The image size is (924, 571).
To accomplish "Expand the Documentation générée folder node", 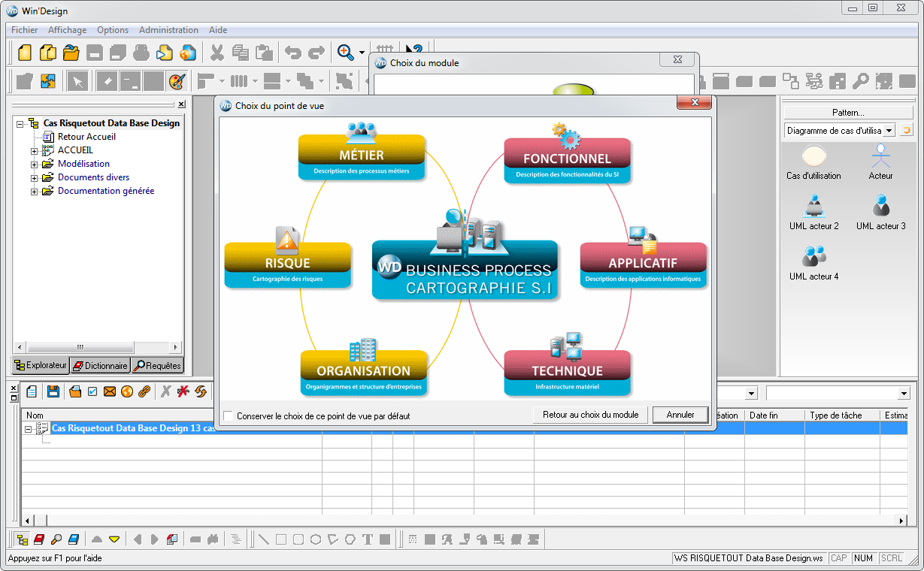I will (x=34, y=192).
